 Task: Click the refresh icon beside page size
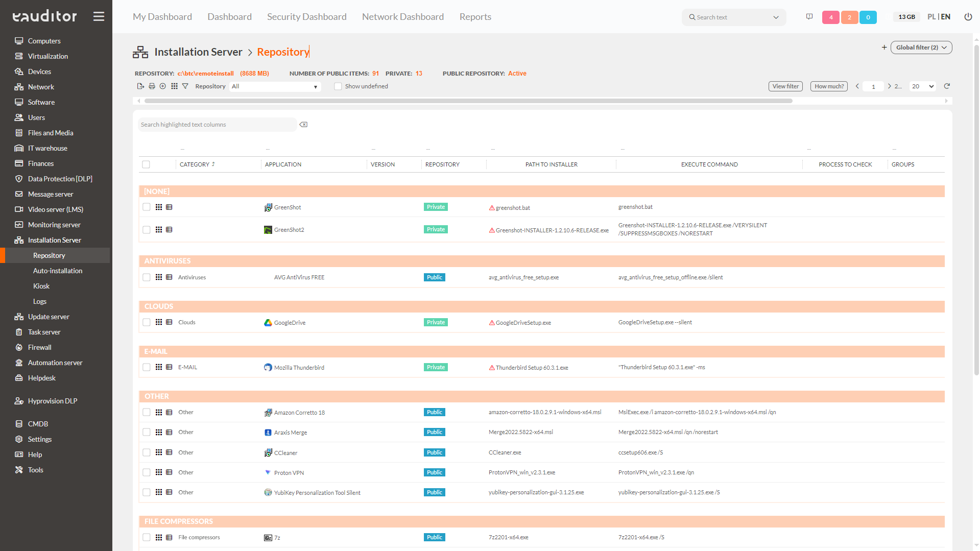pyautogui.click(x=947, y=86)
